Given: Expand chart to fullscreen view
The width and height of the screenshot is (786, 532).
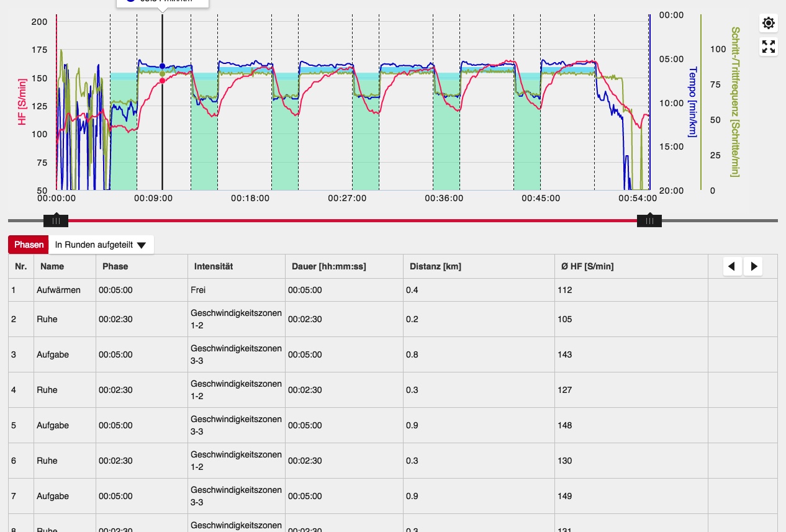Looking at the screenshot, I should pyautogui.click(x=769, y=47).
